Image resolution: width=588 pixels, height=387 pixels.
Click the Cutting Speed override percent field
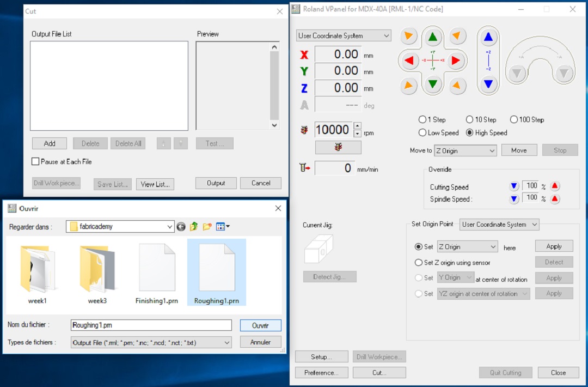530,185
